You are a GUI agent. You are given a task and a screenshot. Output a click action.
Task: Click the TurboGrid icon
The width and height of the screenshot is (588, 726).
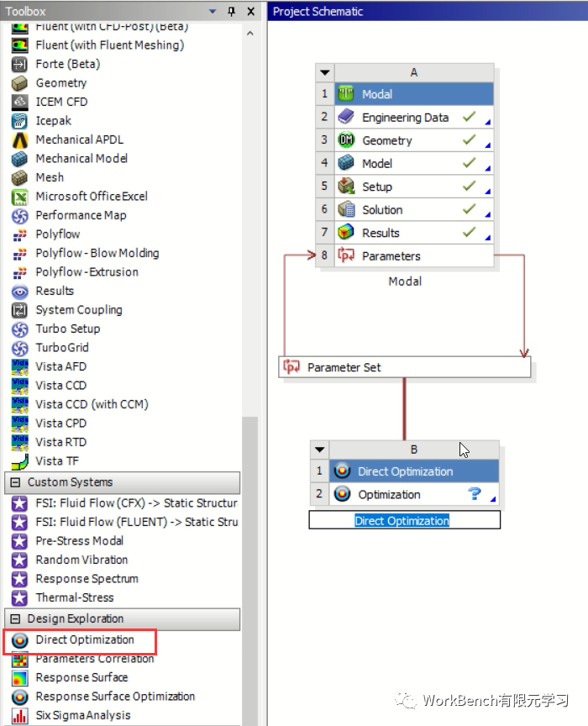point(19,348)
